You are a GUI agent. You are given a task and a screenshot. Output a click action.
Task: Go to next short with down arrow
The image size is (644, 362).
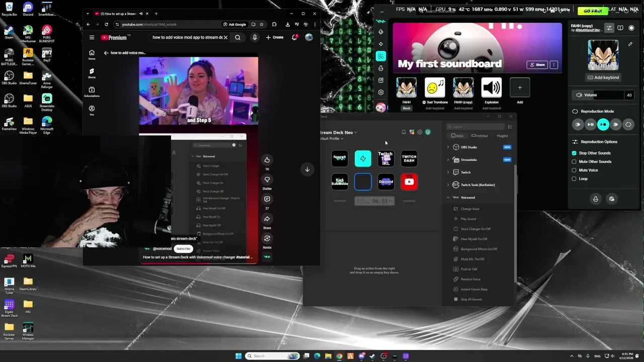point(307,169)
